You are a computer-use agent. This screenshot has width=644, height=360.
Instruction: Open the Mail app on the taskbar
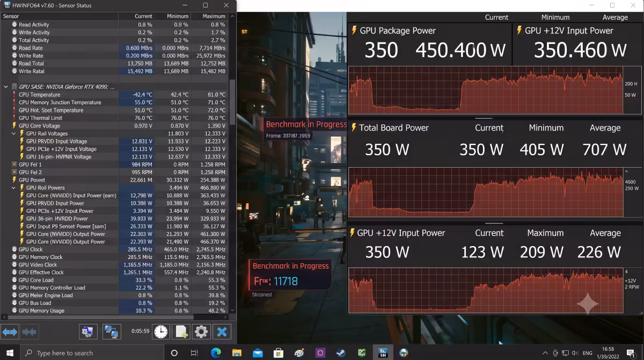(x=258, y=353)
